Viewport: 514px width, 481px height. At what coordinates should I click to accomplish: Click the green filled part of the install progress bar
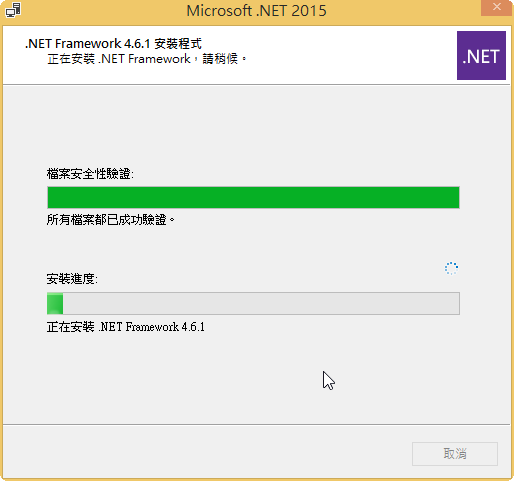pyautogui.click(x=55, y=303)
